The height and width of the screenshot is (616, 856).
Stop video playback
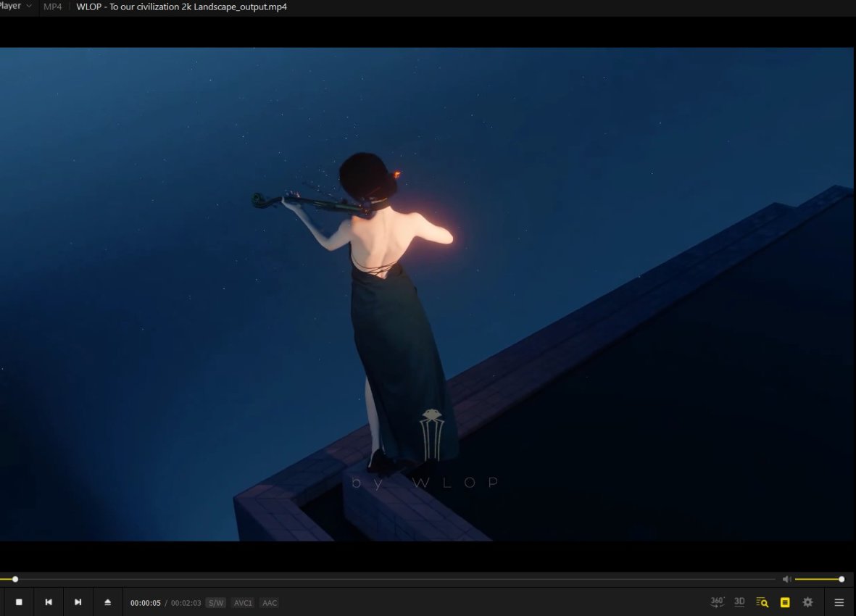pos(19,602)
